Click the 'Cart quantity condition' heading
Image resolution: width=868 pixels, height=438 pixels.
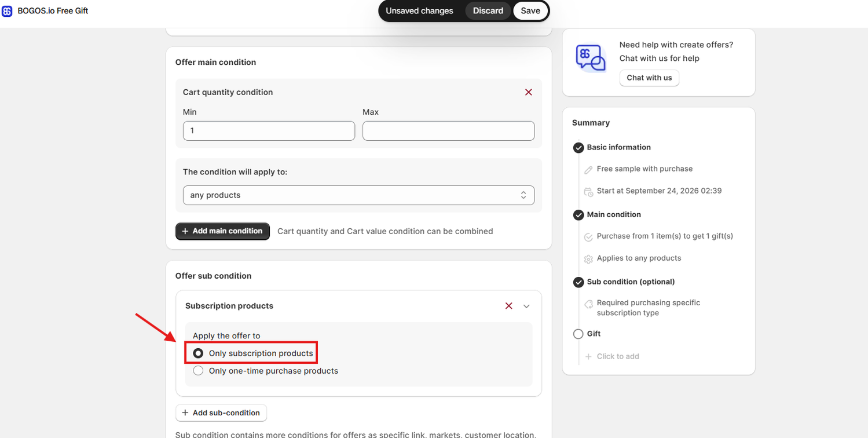coord(228,92)
